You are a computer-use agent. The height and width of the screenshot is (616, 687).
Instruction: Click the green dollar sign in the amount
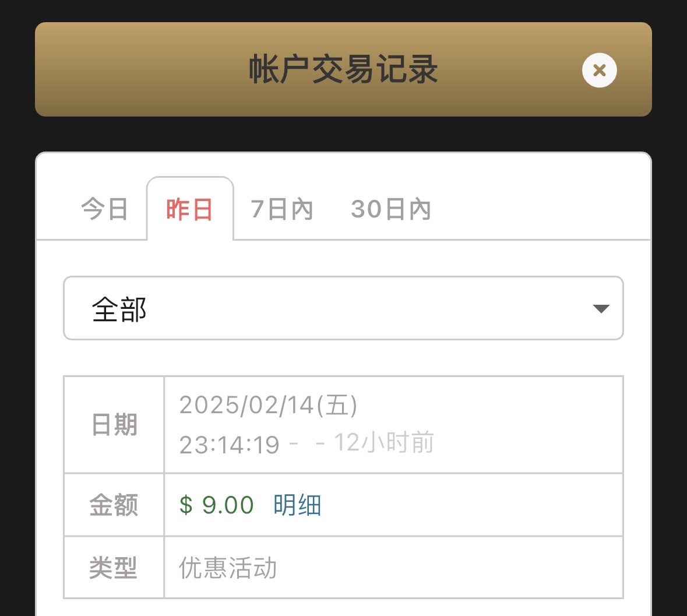pyautogui.click(x=186, y=505)
